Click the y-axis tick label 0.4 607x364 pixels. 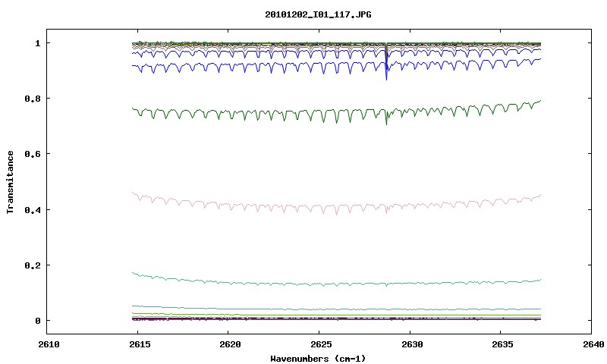tap(33, 209)
